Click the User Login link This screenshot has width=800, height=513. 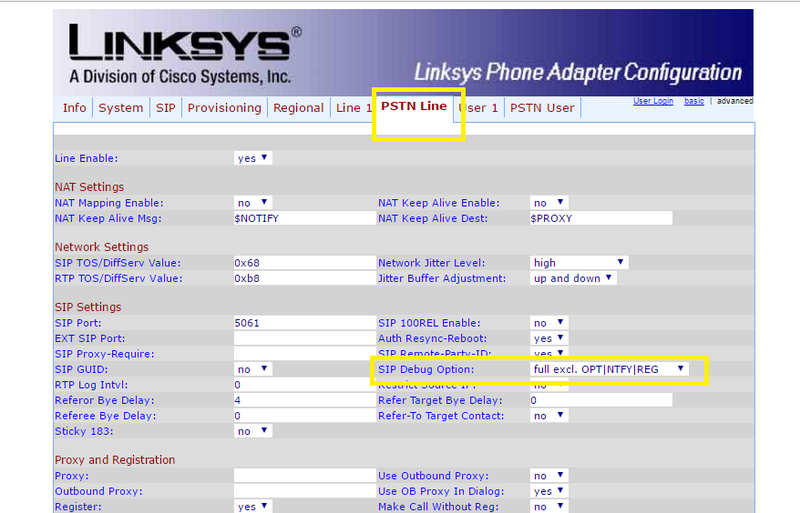(x=653, y=101)
